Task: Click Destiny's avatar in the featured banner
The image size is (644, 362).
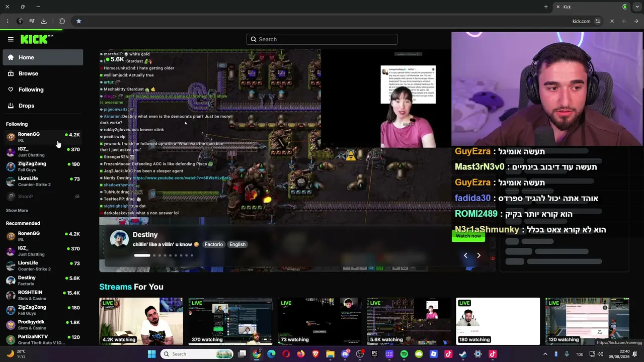Action: click(x=119, y=239)
